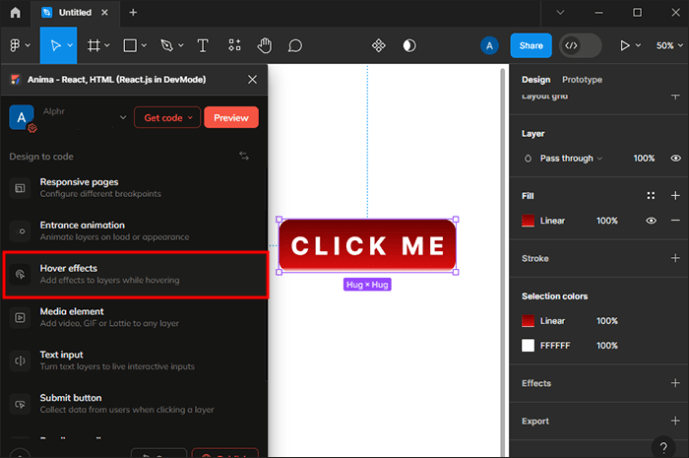Open Entrance animation option
This screenshot has height=458, width=689.
pos(135,231)
